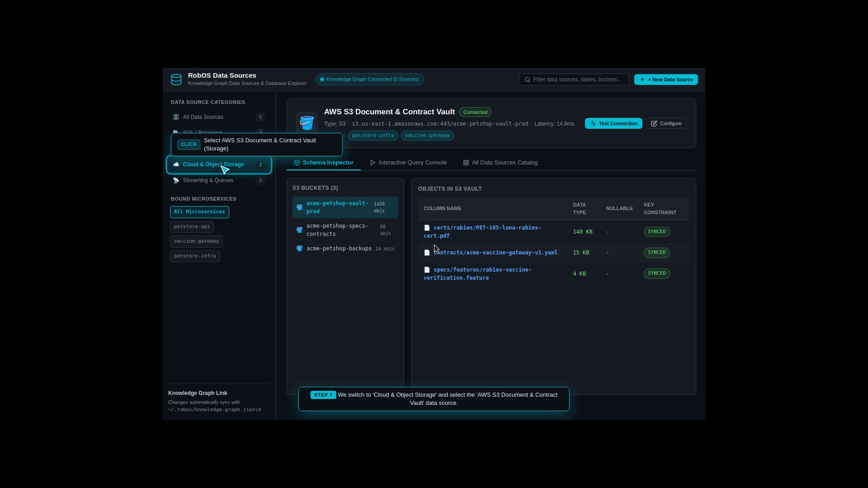Click the Connected status badge

point(475,112)
